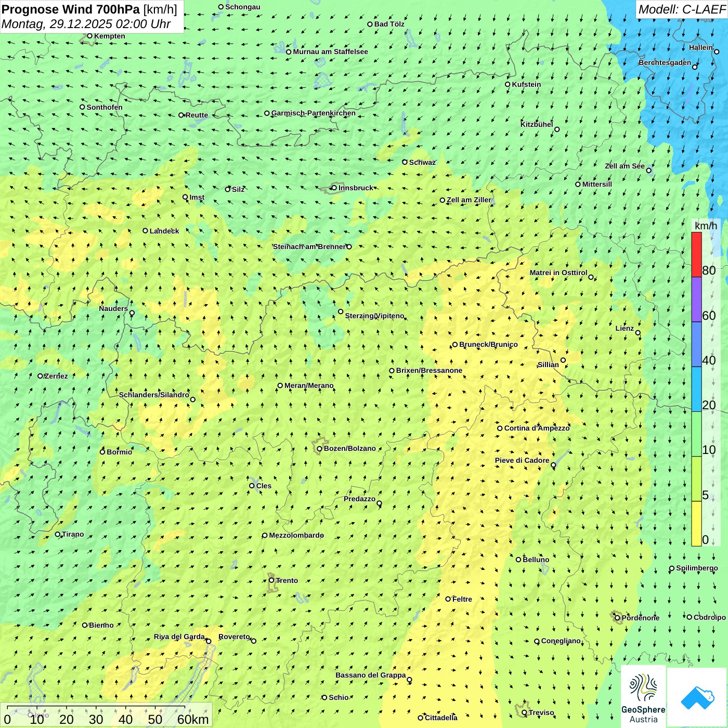
Task: Click the GeoSphere Austria logo
Action: coord(643,697)
